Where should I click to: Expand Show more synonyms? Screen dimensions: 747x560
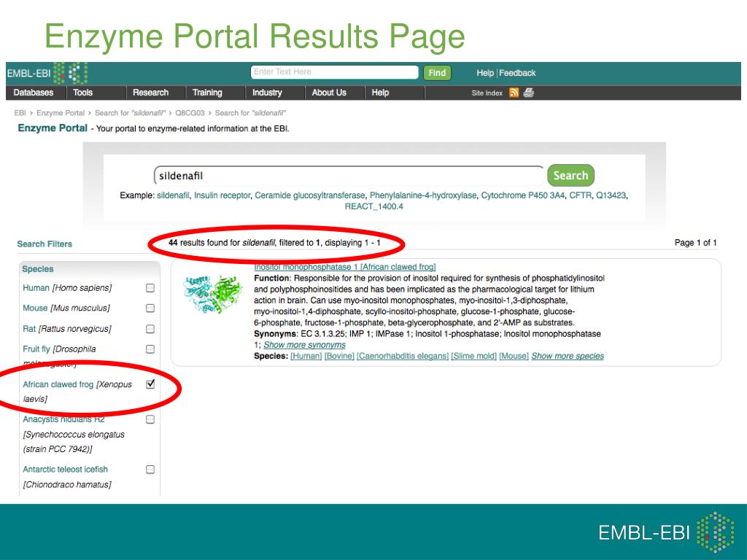coord(304,345)
